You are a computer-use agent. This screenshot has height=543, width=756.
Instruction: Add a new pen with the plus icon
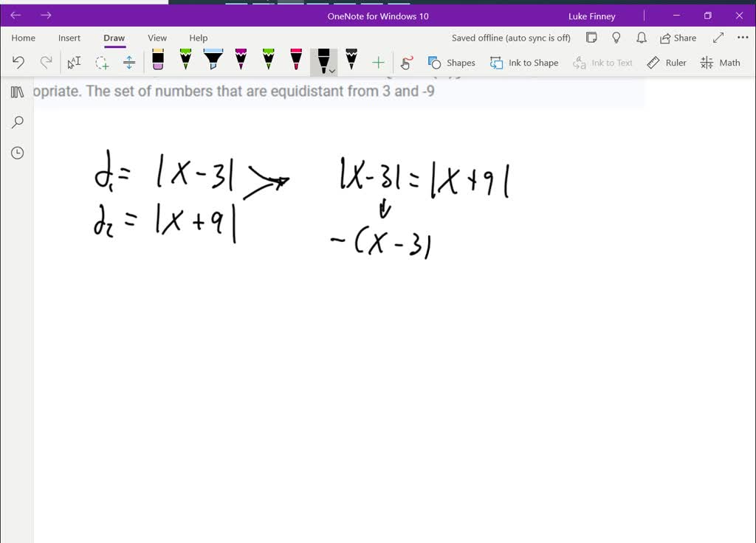click(378, 62)
